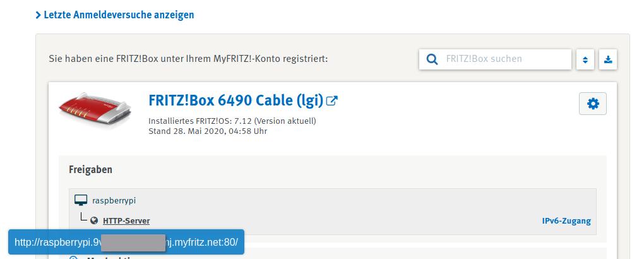Click the Installiertes FRITZ!OS 7.12 version text

(x=232, y=120)
